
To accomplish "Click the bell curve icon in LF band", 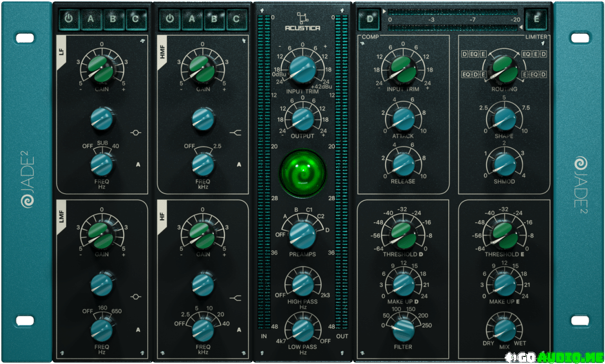I will [x=135, y=133].
